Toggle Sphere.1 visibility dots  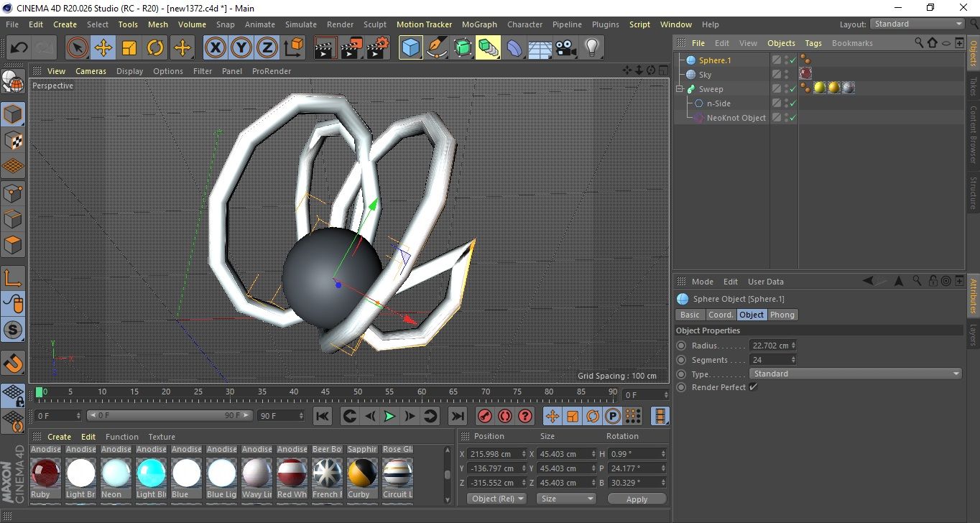(x=787, y=60)
